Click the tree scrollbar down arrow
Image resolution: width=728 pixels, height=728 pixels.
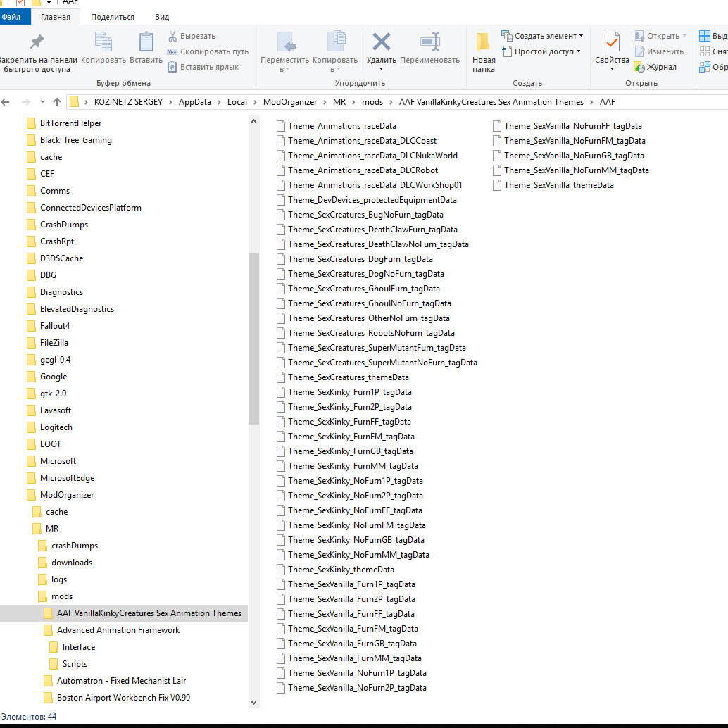[253, 703]
